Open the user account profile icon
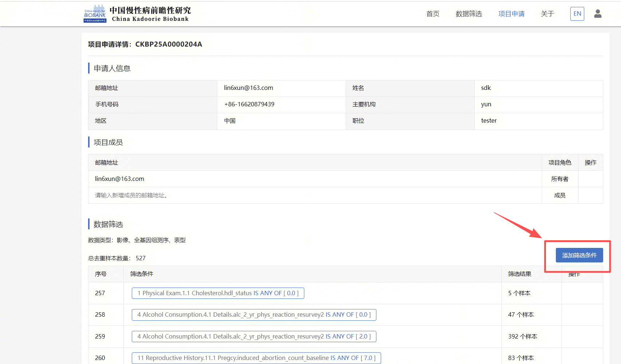Screen dimensions: 621x364 (597, 14)
